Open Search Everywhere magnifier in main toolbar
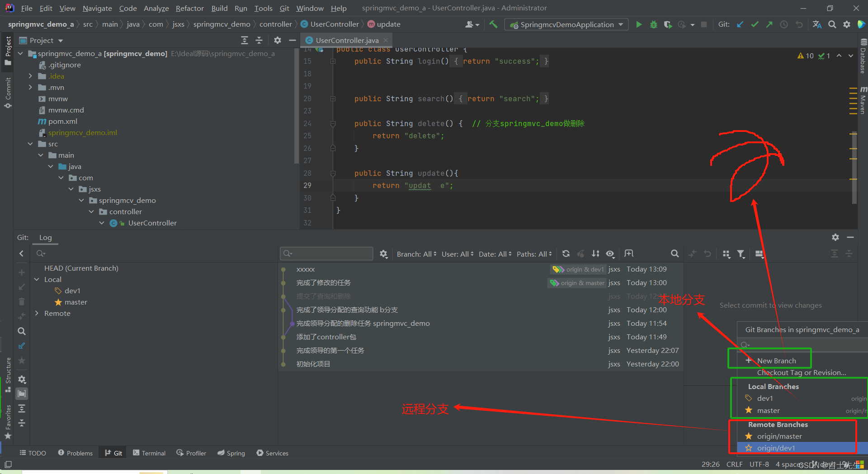Screen dimensions: 868x474 (x=832, y=24)
